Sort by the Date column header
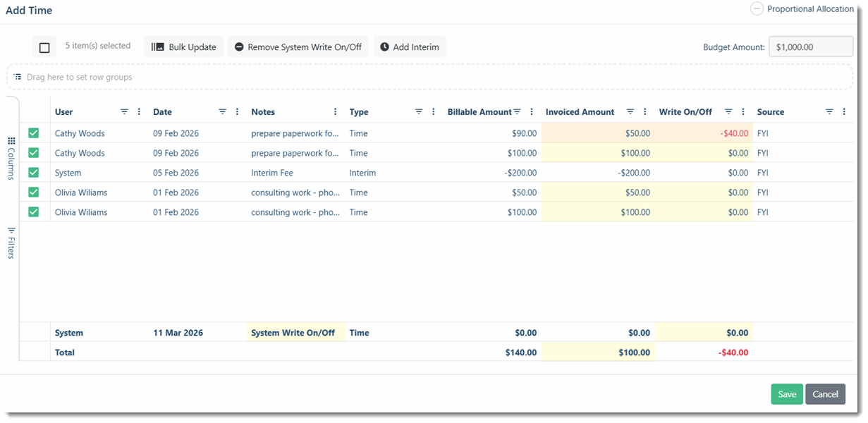Viewport: 868px width, 423px height. pyautogui.click(x=162, y=112)
